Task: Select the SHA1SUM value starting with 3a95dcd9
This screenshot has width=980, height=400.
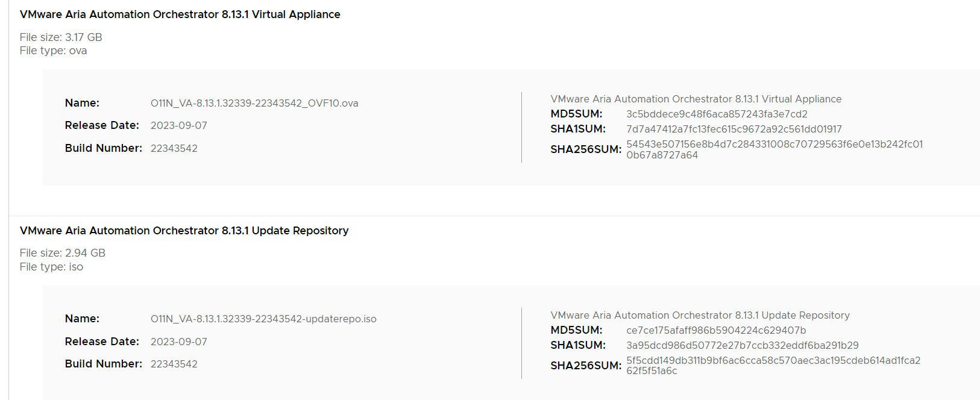Action: coord(742,345)
